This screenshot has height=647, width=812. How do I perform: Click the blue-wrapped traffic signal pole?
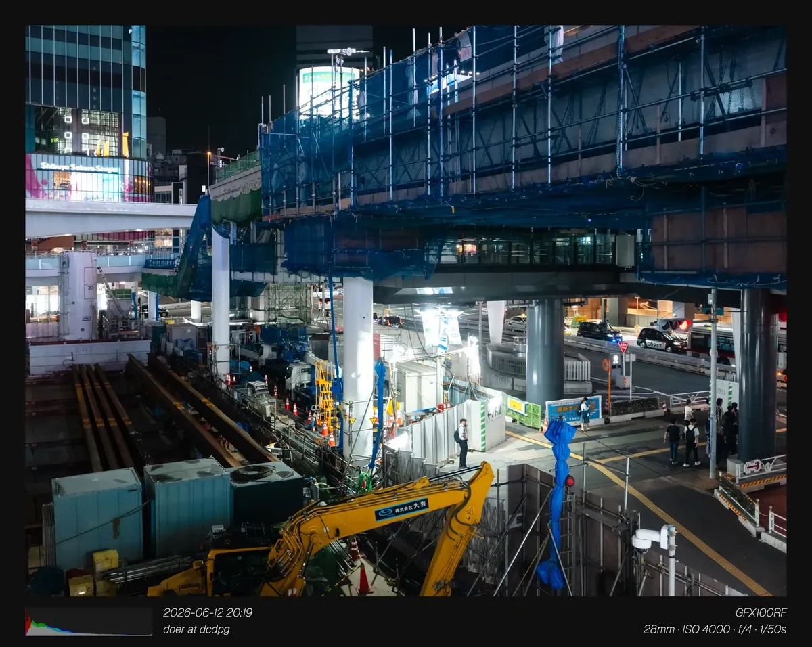[x=558, y=501]
